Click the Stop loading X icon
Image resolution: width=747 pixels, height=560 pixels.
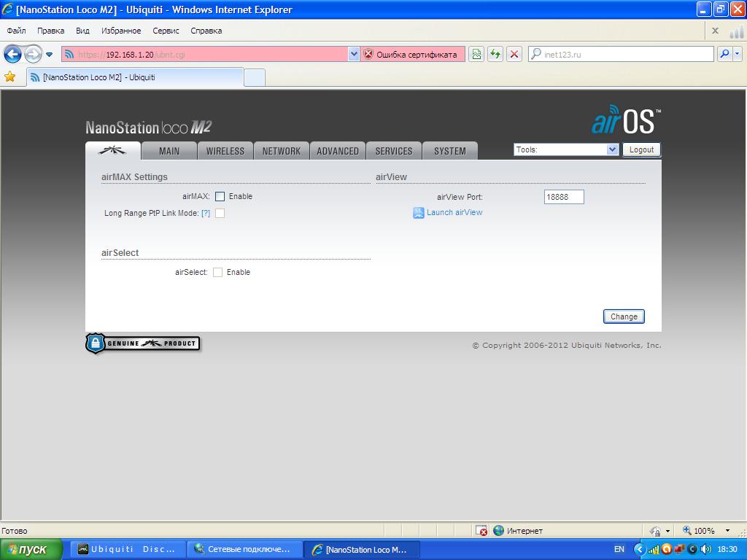point(514,54)
